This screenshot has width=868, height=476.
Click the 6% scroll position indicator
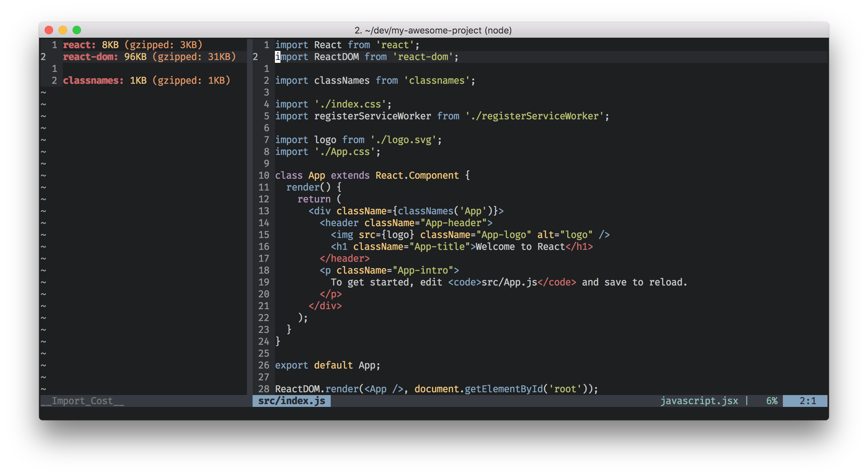(772, 401)
